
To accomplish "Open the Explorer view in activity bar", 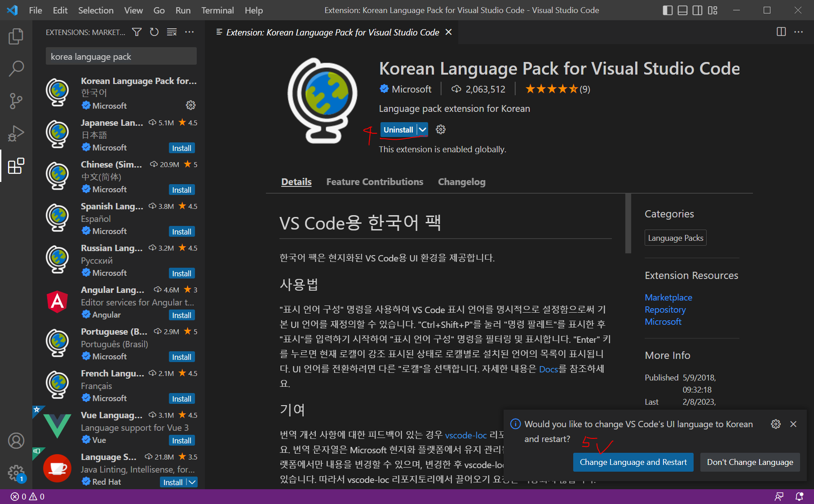I will (x=16, y=36).
